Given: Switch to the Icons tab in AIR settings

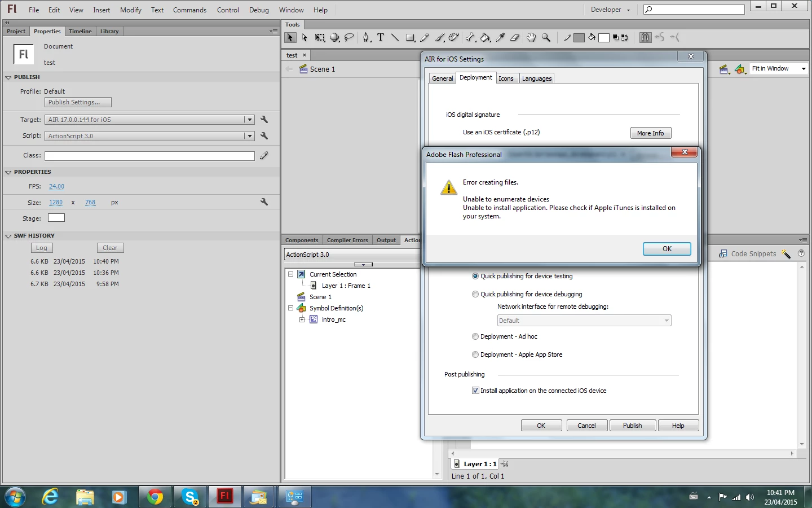Looking at the screenshot, I should click(506, 78).
